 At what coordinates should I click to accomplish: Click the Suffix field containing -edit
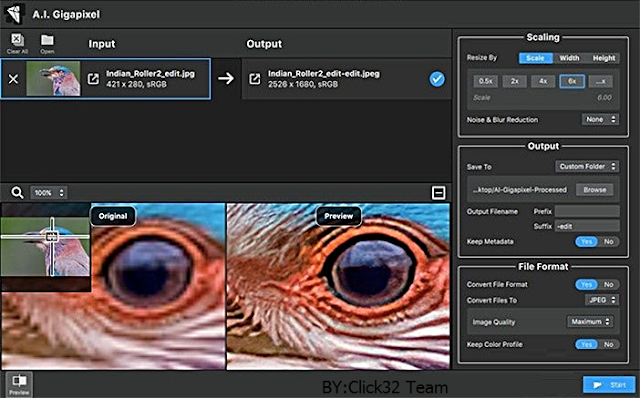587,226
